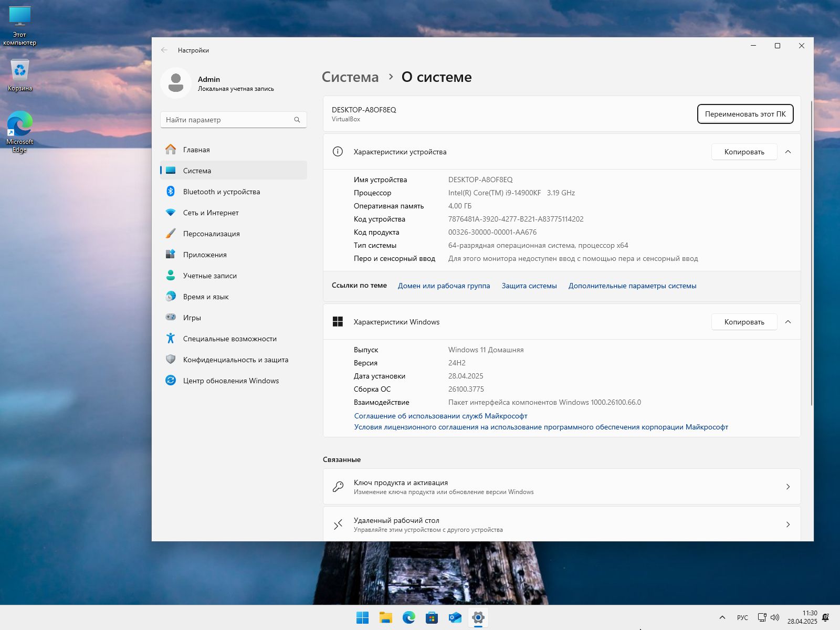
Task: Click the processor value Intel(R) Core(TM) i9-14900KF
Action: (495, 193)
